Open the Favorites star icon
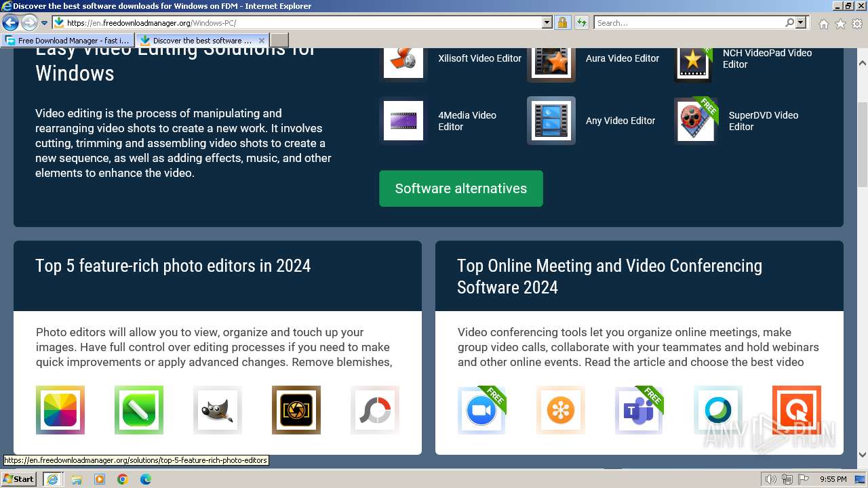 840,24
